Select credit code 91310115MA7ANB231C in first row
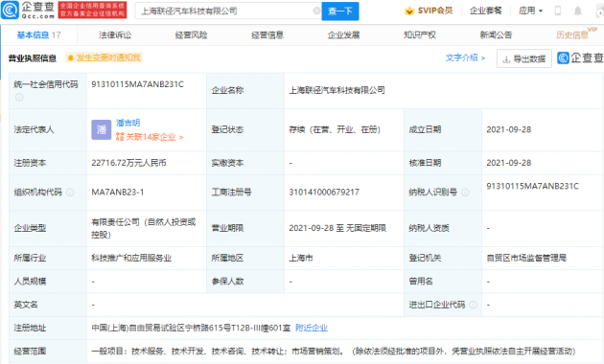The height and width of the screenshot is (364, 604). [x=137, y=84]
